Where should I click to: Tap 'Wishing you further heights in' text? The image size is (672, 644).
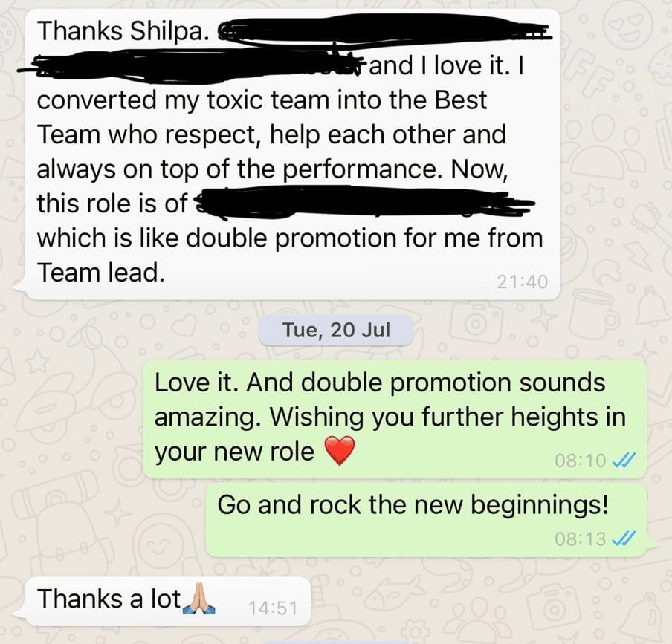(x=448, y=417)
